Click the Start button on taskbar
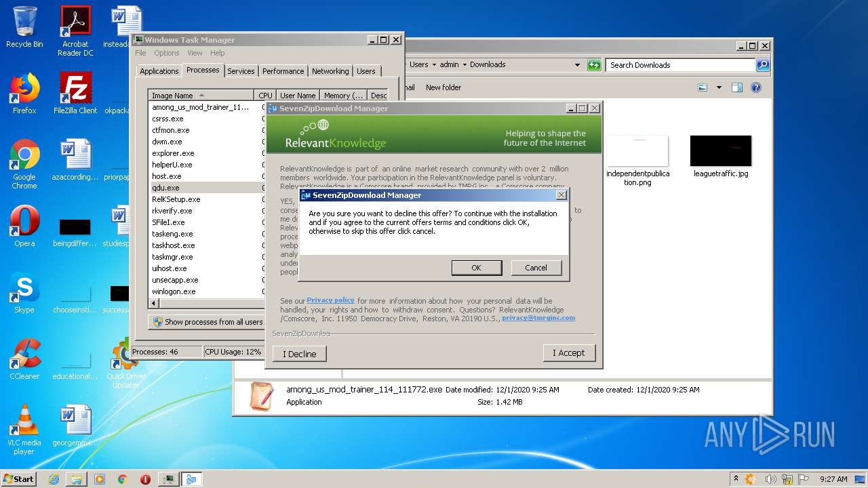868x488 pixels. (19, 479)
